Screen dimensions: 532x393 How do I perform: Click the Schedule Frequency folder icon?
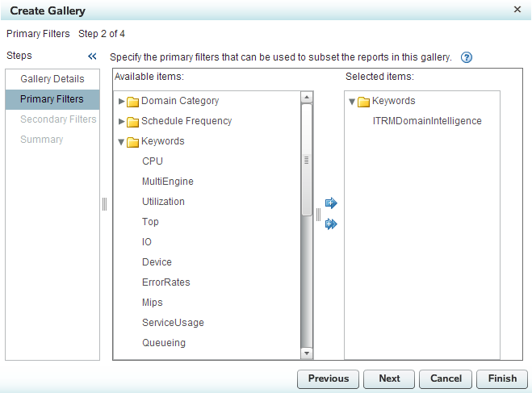coord(132,121)
